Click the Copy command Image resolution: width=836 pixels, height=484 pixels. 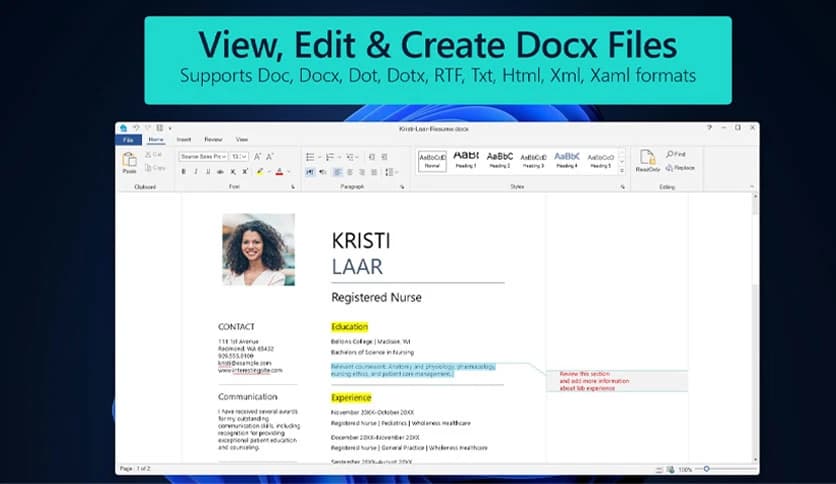[x=155, y=167]
